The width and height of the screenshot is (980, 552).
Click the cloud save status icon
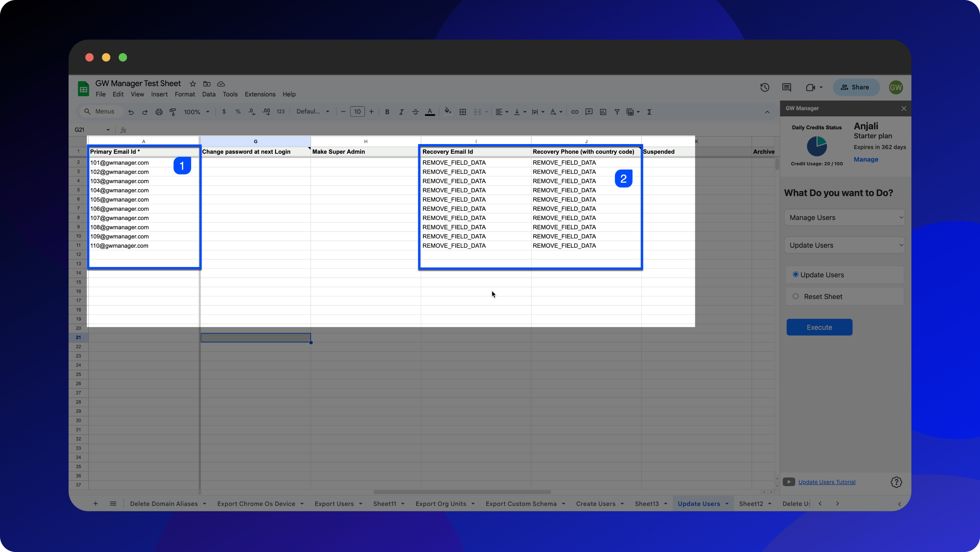(221, 84)
